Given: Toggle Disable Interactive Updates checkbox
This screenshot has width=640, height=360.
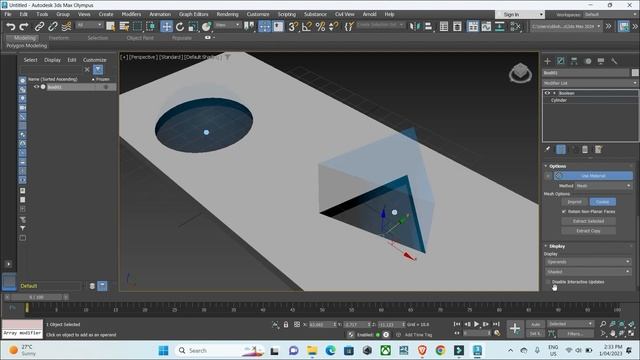Looking at the screenshot, I should pyautogui.click(x=548, y=282).
